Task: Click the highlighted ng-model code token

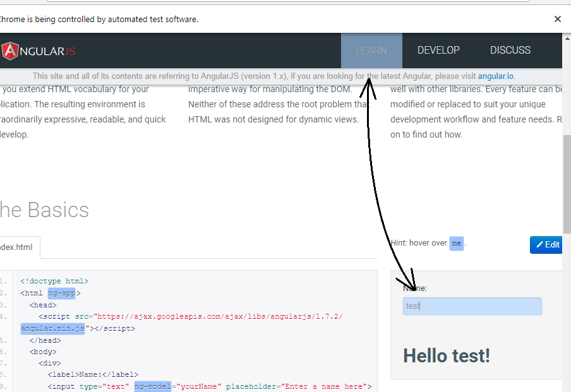Action: (153, 386)
